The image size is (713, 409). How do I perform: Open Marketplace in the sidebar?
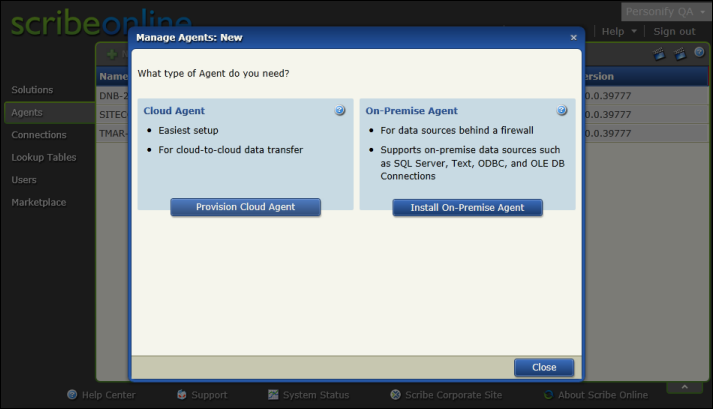click(39, 202)
